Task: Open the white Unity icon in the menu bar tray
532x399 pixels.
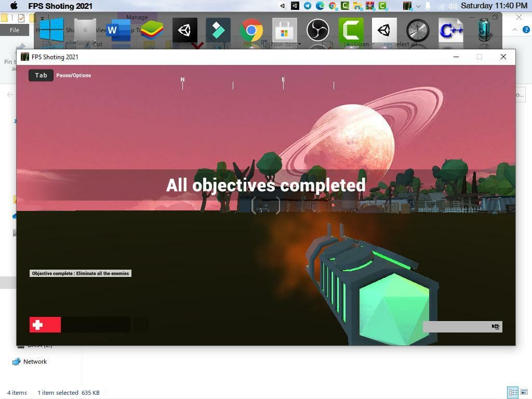Action: [x=282, y=6]
